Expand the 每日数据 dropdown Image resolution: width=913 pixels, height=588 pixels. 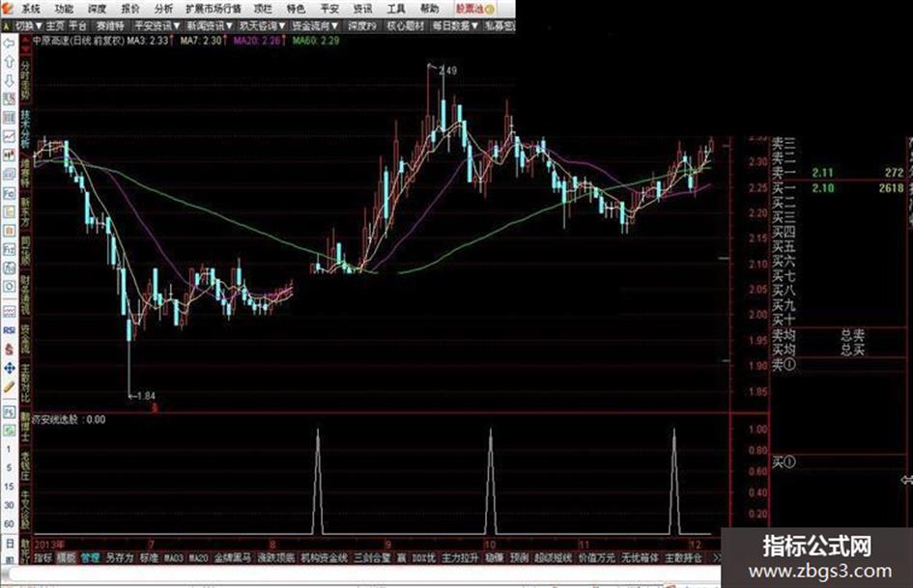455,26
